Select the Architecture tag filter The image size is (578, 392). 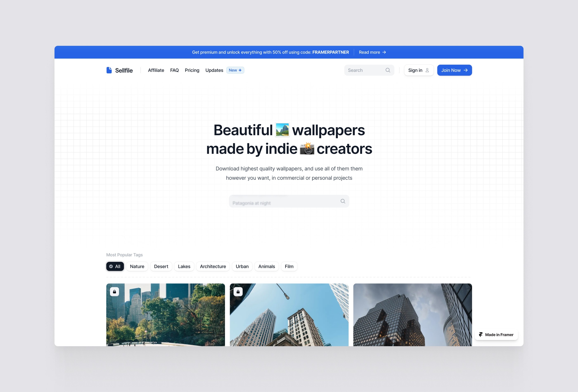(213, 266)
